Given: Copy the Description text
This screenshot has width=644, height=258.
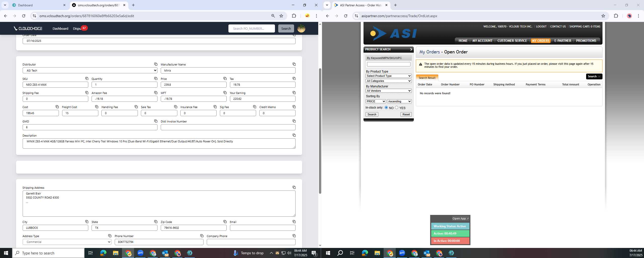Looking at the screenshot, I should tap(294, 135).
